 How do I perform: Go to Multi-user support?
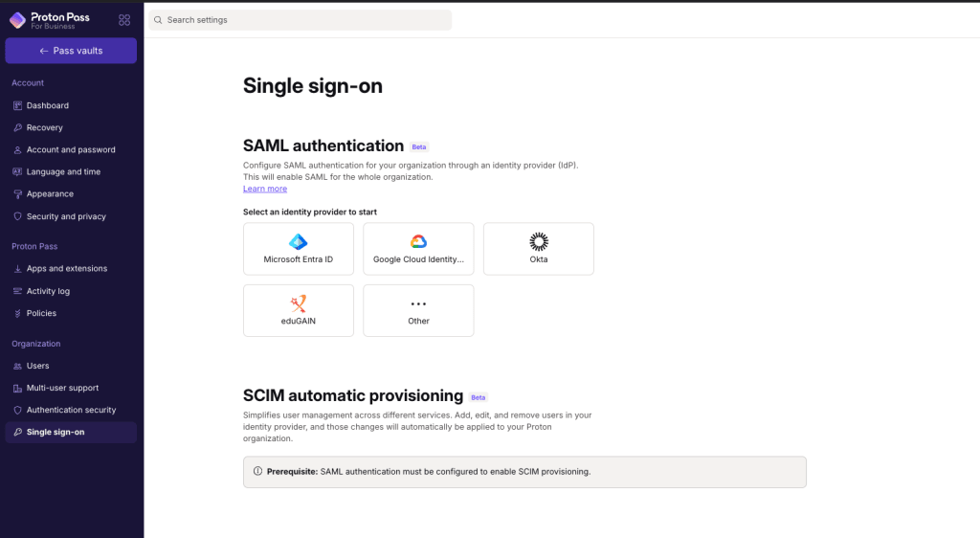click(62, 388)
